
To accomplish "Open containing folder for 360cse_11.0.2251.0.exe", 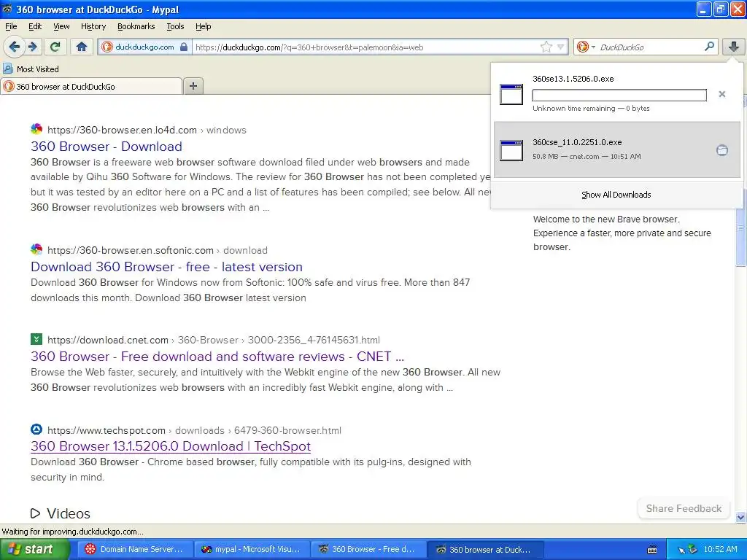I will [x=721, y=150].
